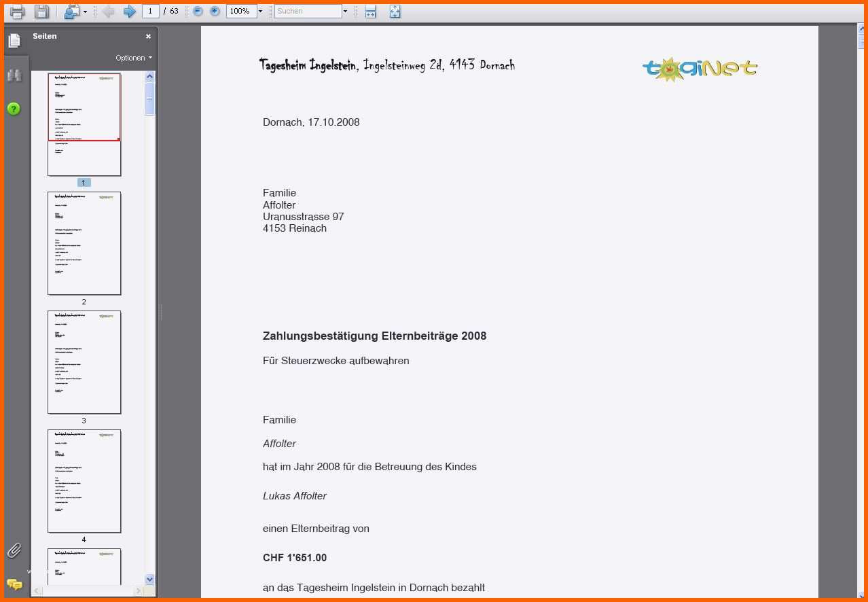Click the amount 'CHF 1'651.00'
Viewport: 868px width, 602px height.
295,558
